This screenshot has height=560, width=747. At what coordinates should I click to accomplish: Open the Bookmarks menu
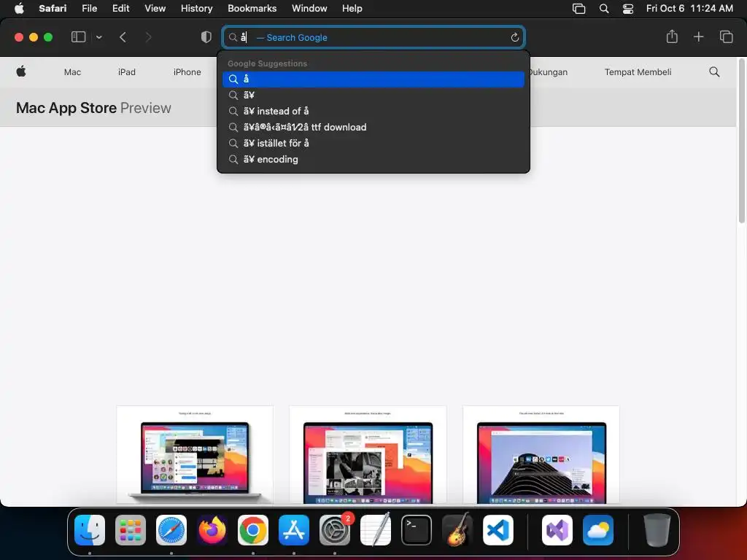(252, 9)
